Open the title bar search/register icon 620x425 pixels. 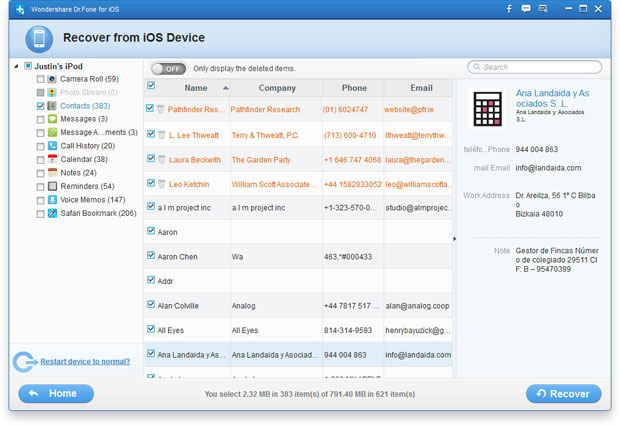pyautogui.click(x=543, y=9)
